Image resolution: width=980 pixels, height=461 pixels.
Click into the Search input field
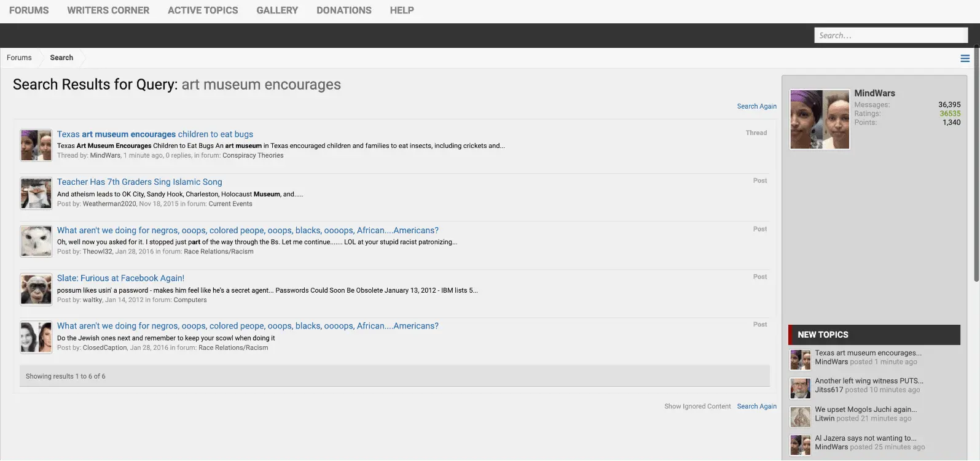tap(890, 36)
